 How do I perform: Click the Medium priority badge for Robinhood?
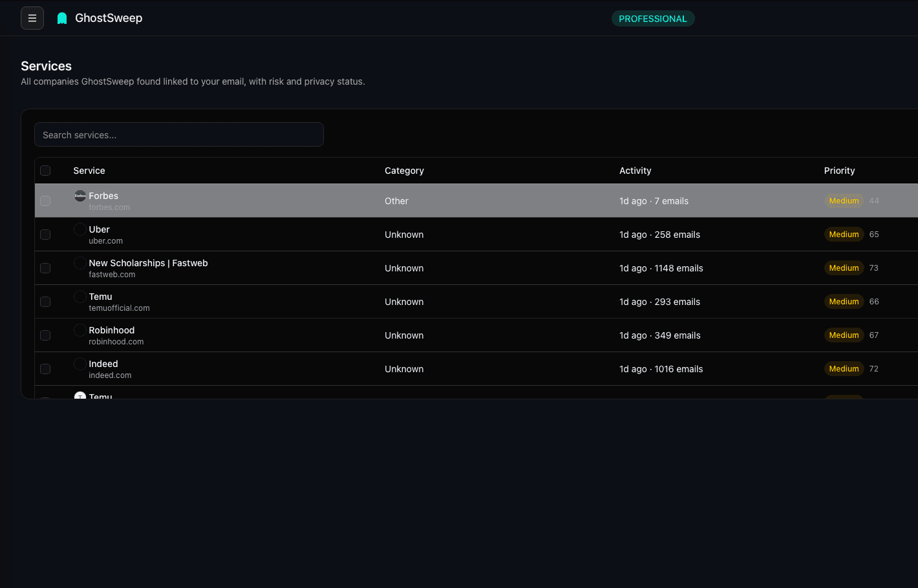click(844, 335)
